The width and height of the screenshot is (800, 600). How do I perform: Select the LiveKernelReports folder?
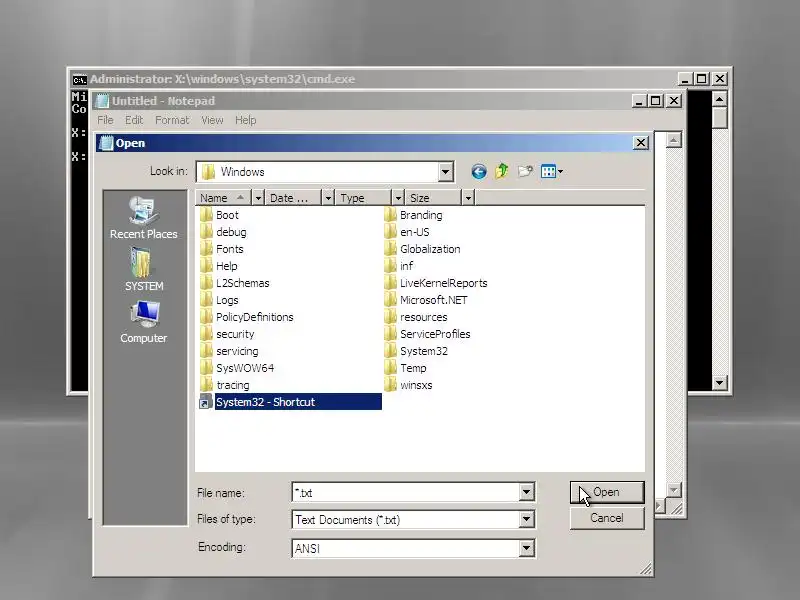[x=436, y=283]
